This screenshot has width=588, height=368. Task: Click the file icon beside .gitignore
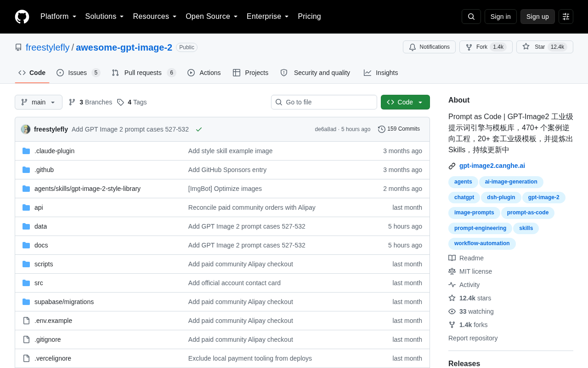click(26, 339)
